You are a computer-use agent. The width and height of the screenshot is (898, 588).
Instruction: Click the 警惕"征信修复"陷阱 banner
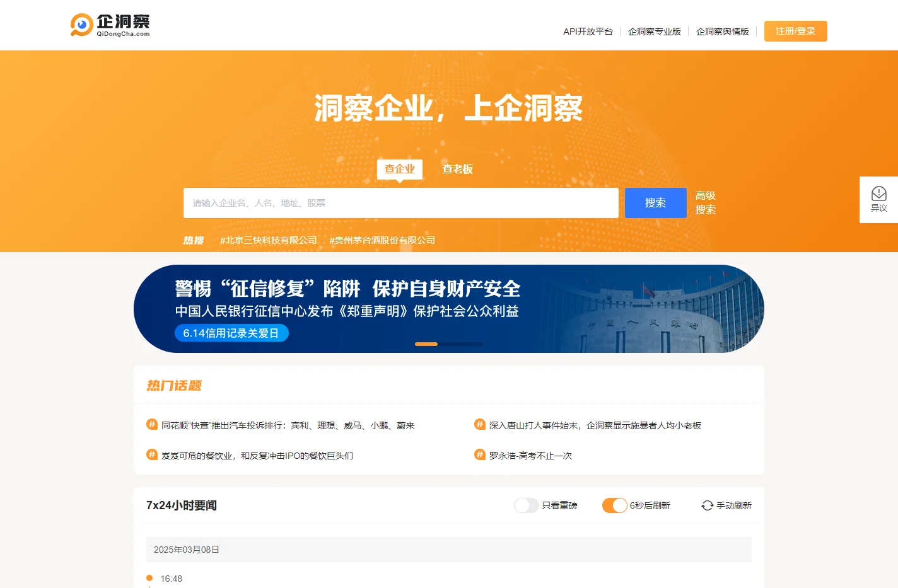point(449,309)
